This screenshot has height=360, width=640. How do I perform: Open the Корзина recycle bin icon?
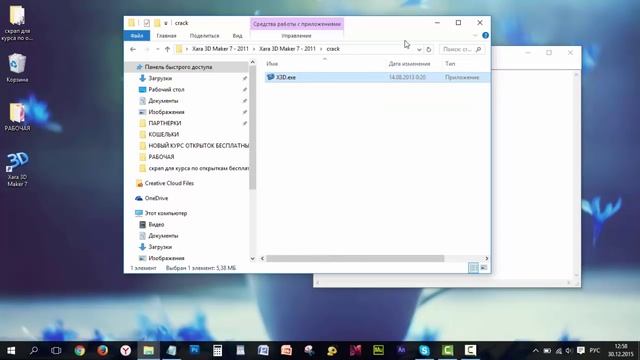(x=17, y=68)
